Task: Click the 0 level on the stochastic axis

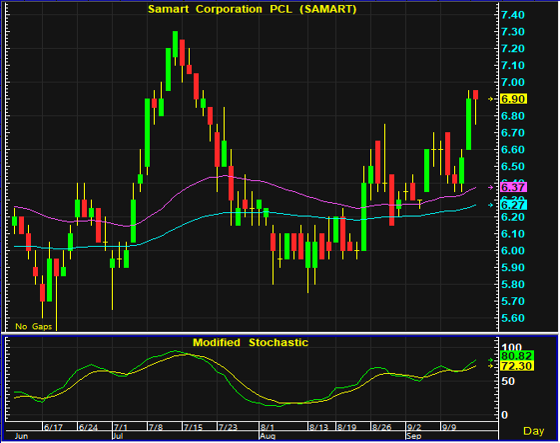Action: point(504,415)
